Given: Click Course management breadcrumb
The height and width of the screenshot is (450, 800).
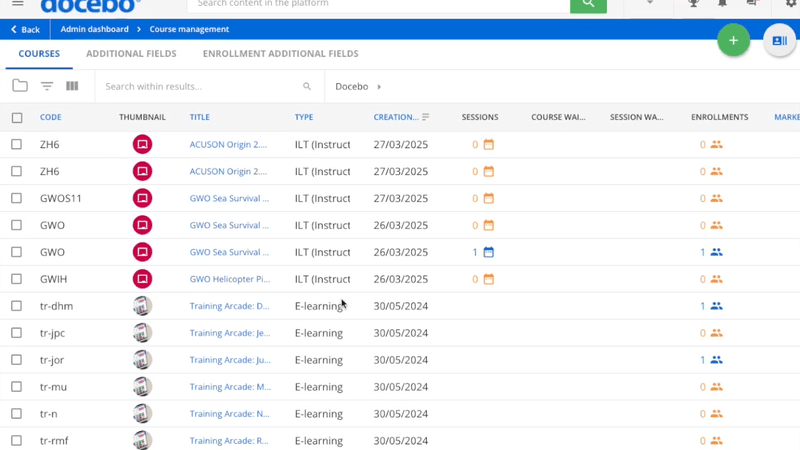Looking at the screenshot, I should [x=189, y=29].
